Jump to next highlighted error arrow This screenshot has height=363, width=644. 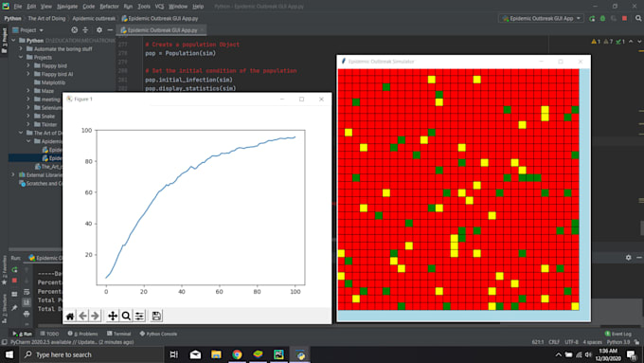click(639, 42)
